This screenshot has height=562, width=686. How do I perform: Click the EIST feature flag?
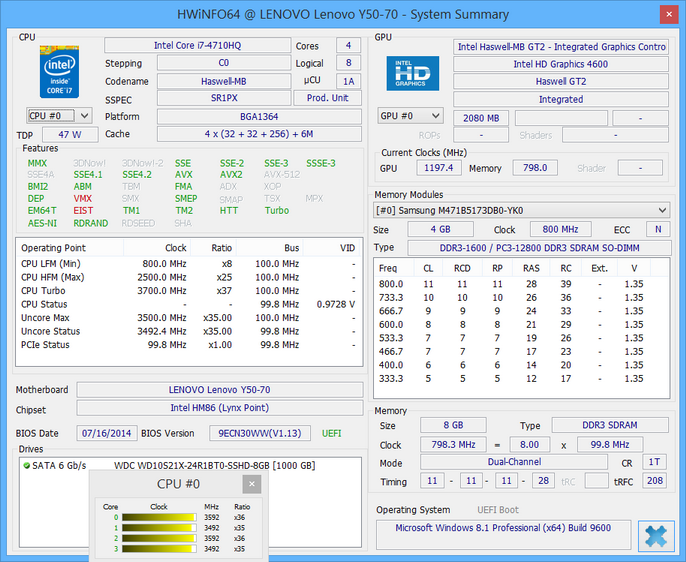pos(83,211)
